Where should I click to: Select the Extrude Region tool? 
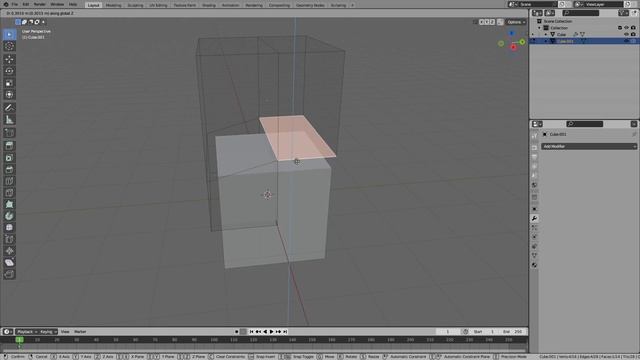(9, 146)
